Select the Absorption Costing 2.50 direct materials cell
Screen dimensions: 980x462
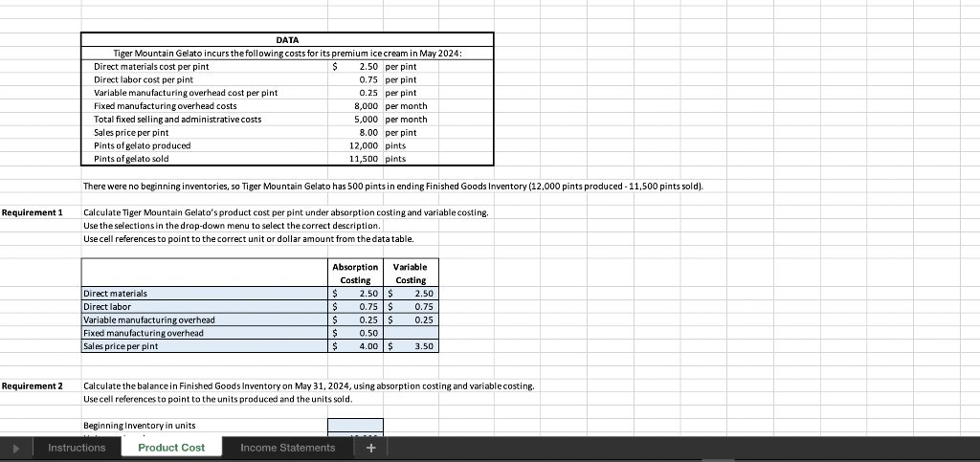pos(356,294)
